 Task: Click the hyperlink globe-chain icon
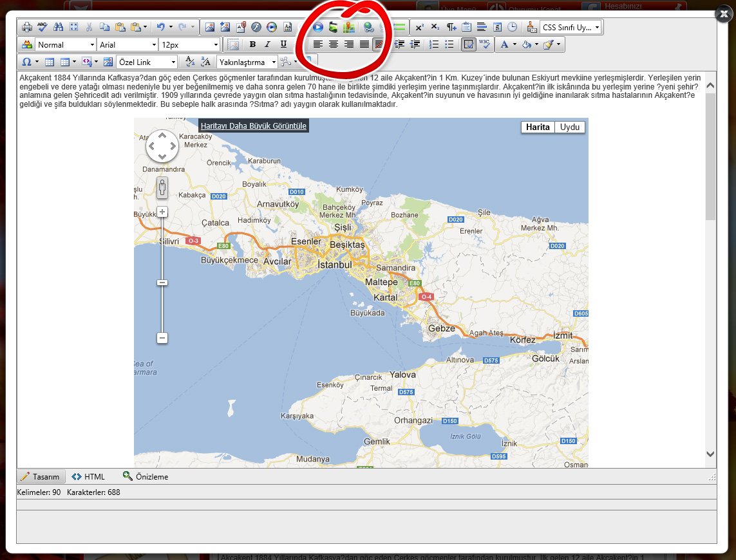tap(369, 27)
